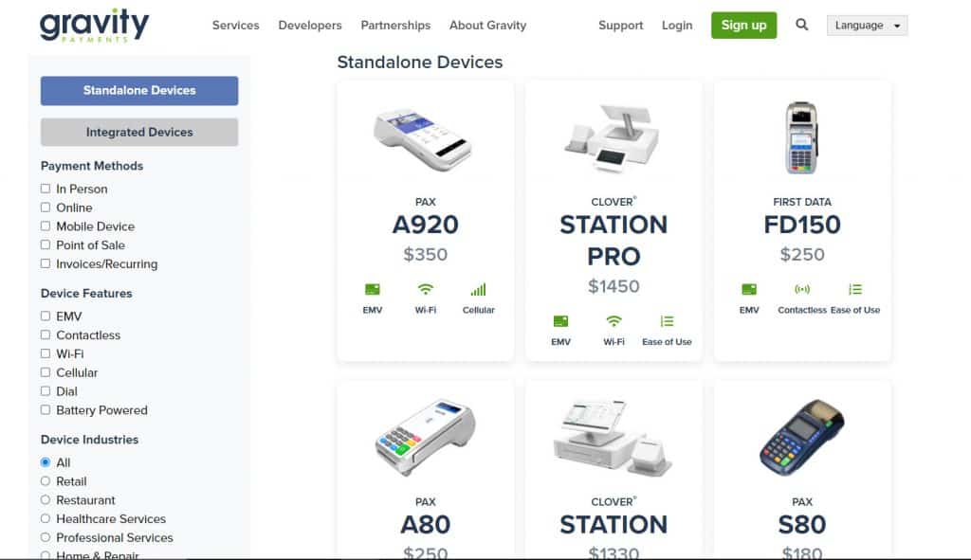Open the S80 device title
This screenshot has width=971, height=560.
[802, 525]
